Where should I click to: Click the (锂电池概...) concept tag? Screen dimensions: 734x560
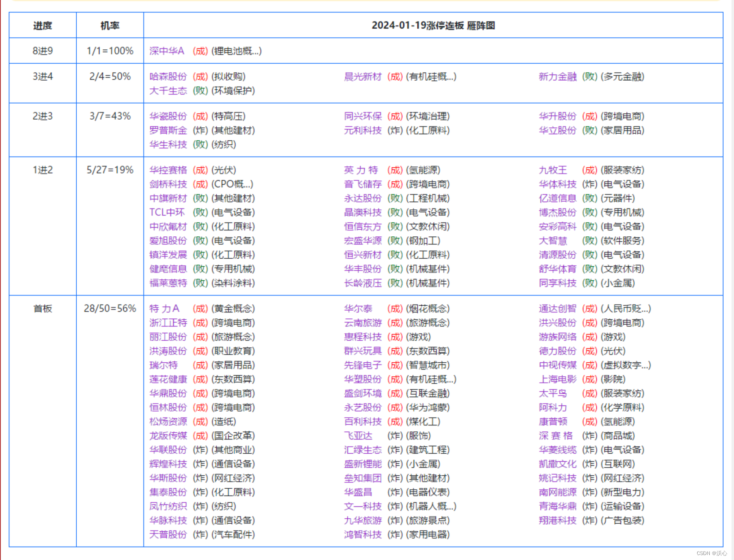tap(236, 51)
